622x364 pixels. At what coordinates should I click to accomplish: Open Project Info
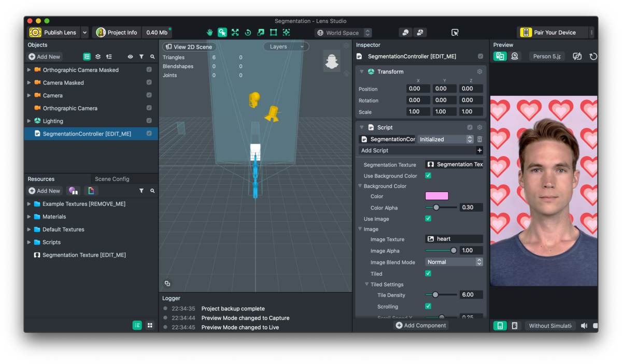(x=117, y=33)
